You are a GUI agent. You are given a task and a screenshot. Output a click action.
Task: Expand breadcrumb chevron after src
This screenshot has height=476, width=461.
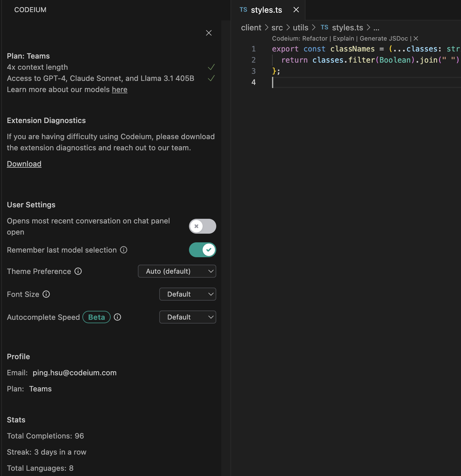(x=288, y=28)
